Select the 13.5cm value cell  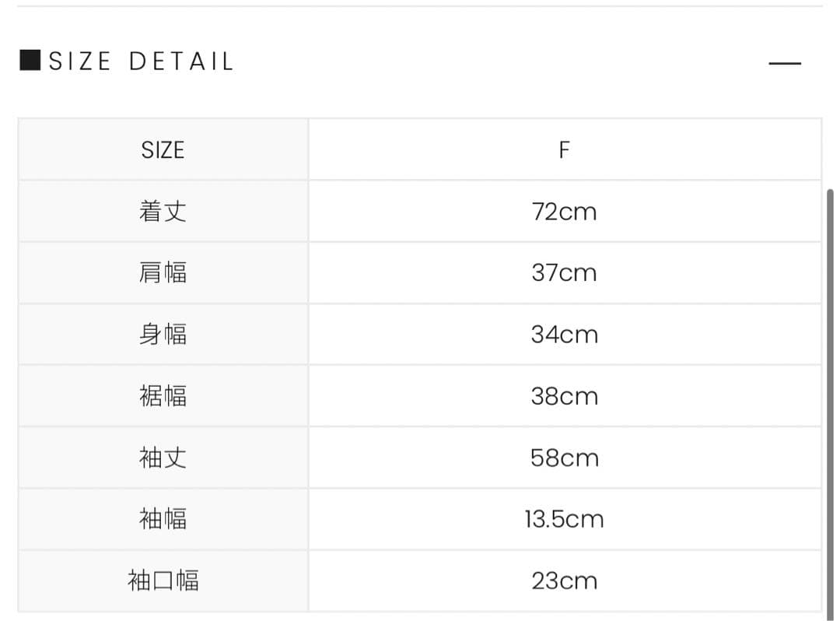pos(564,519)
